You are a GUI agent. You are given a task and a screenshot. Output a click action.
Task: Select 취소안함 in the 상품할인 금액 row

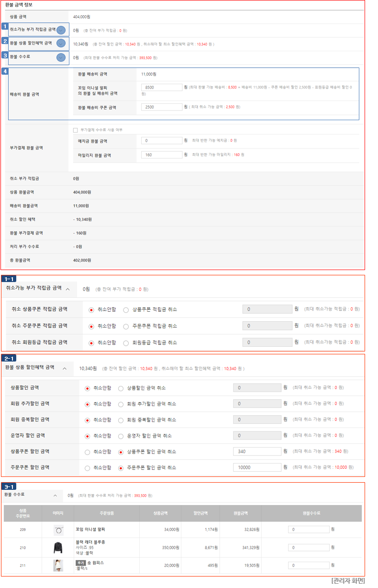[87, 388]
